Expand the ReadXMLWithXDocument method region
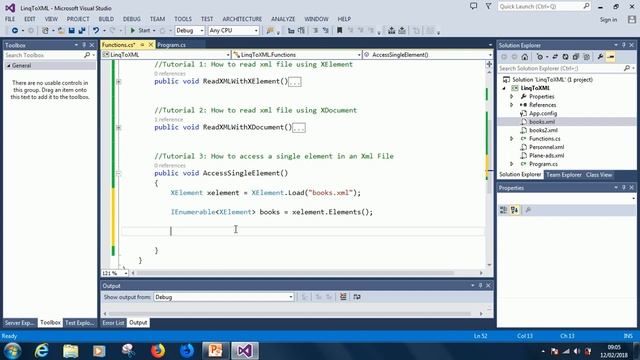 pyautogui.click(x=118, y=128)
